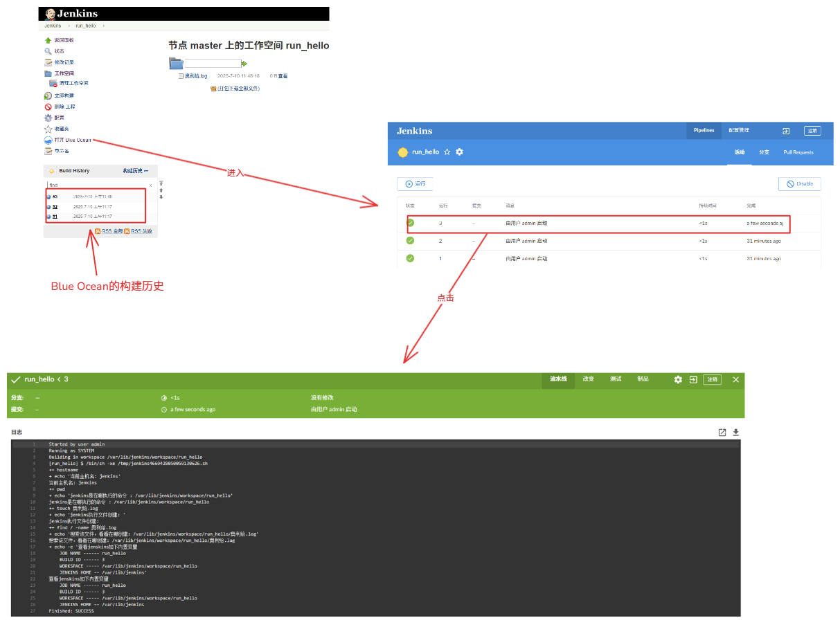
Task: Click the 'Finished: SUCCESS' log line
Action: 71,611
